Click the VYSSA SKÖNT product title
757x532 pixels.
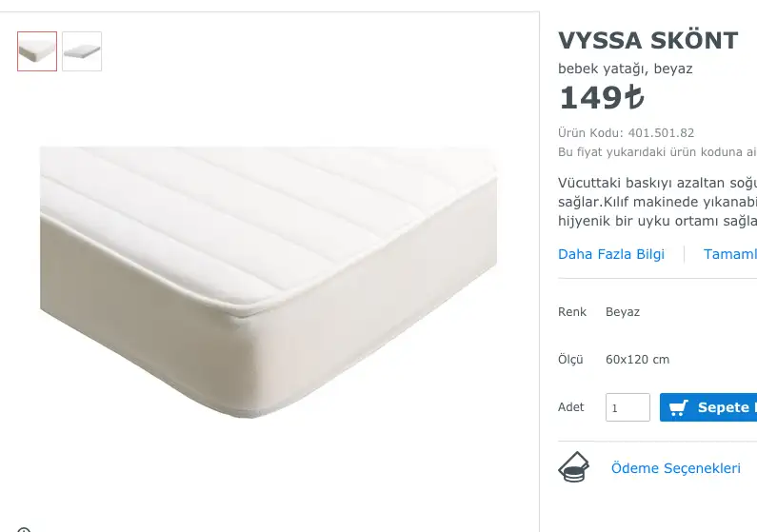647,41
